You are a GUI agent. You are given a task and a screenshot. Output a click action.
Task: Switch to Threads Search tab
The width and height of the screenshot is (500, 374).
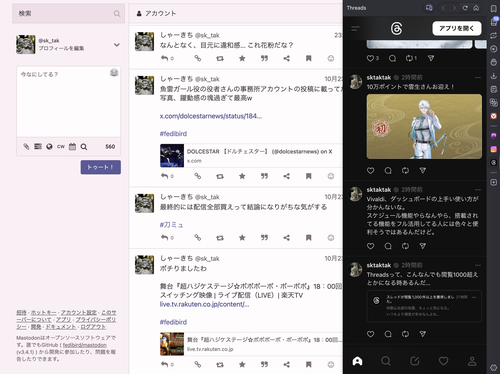(x=386, y=361)
